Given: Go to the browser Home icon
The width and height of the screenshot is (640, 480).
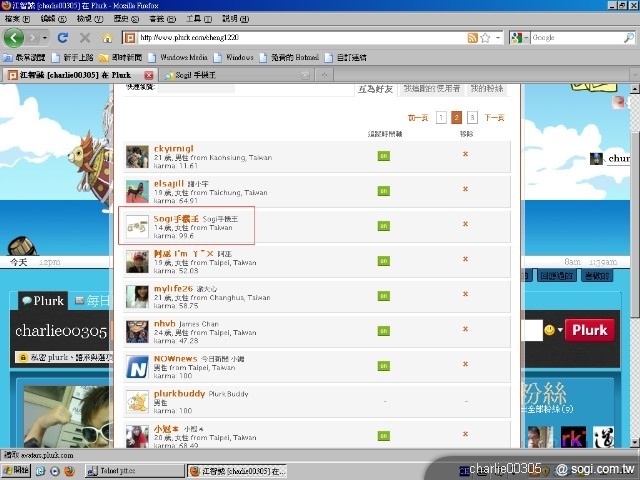Looking at the screenshot, I should 107,38.
